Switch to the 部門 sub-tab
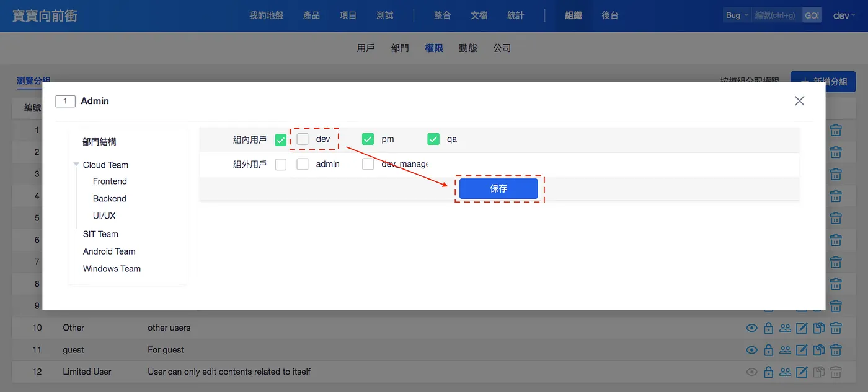The image size is (868, 392). tap(400, 48)
